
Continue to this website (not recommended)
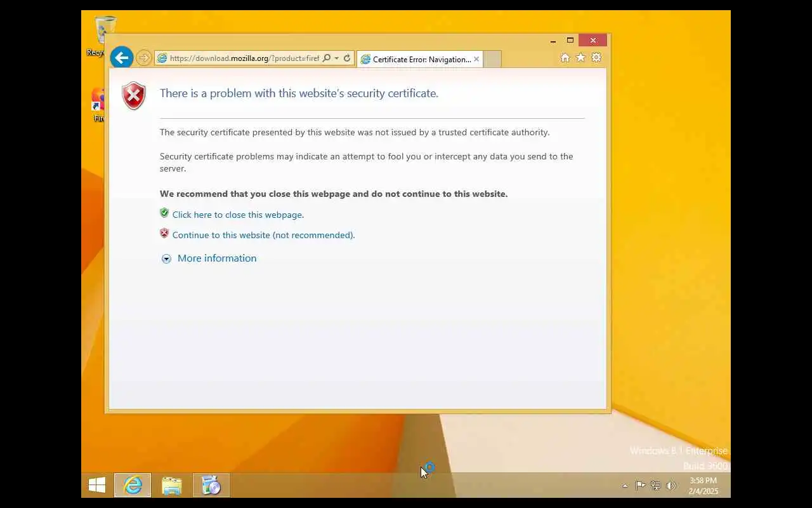(263, 235)
